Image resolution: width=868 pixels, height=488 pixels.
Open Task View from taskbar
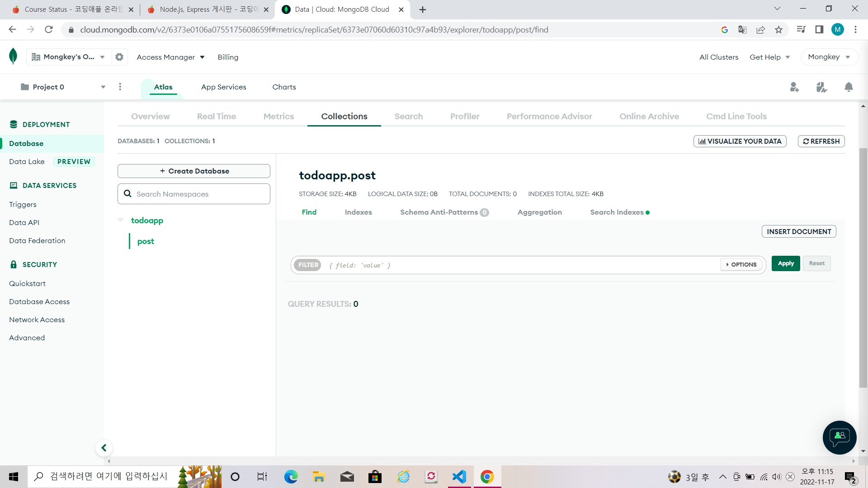(x=262, y=477)
